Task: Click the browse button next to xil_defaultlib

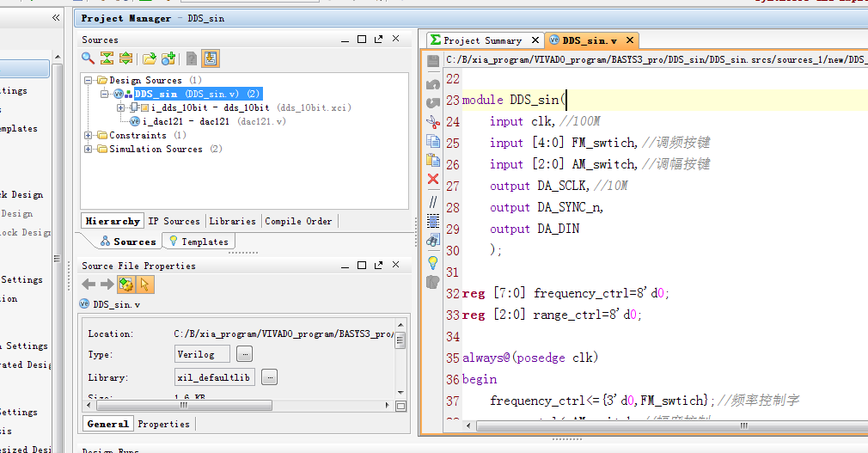Action: (269, 377)
